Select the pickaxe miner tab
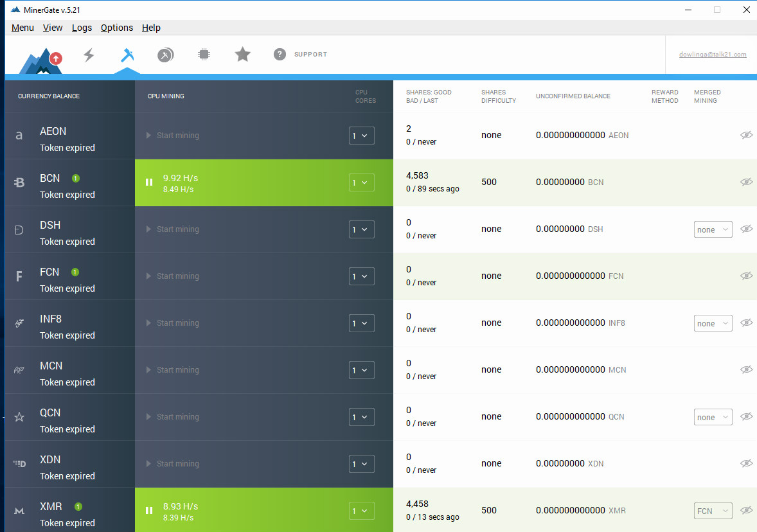Screen dimensions: 757x532 coord(127,55)
